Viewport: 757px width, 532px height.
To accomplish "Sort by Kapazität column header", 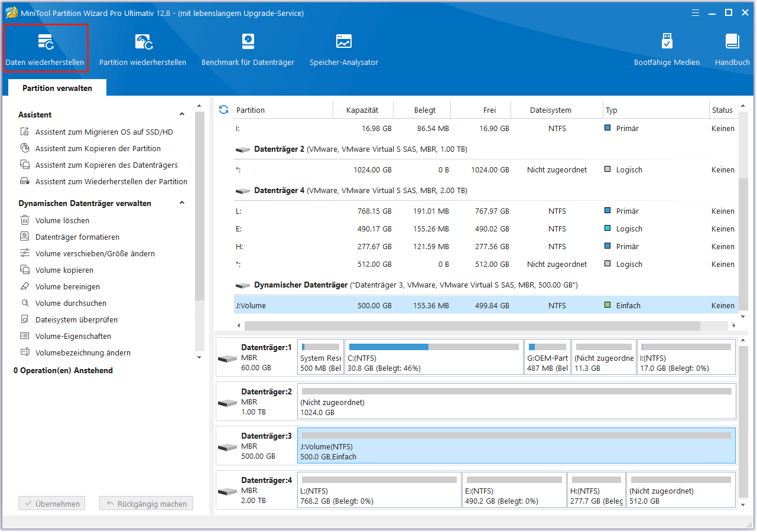I will tap(362, 110).
